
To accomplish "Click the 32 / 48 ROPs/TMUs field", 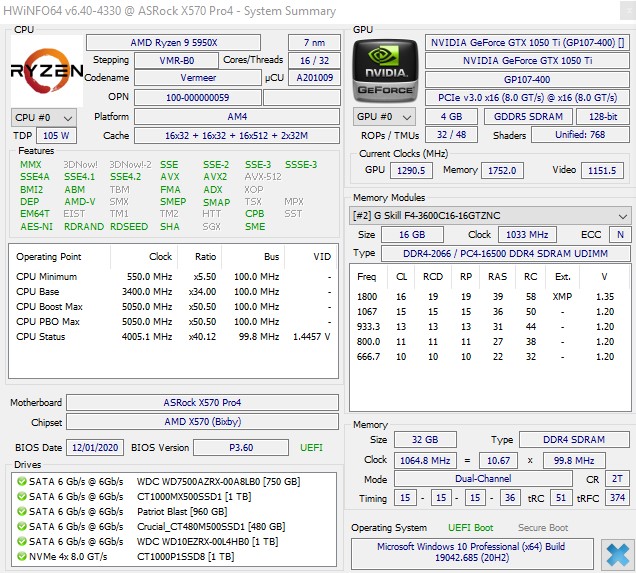I will coord(451,135).
